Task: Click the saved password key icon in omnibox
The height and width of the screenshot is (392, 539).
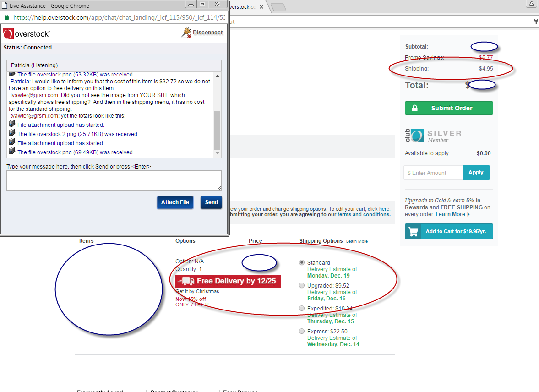Action: 536,21
